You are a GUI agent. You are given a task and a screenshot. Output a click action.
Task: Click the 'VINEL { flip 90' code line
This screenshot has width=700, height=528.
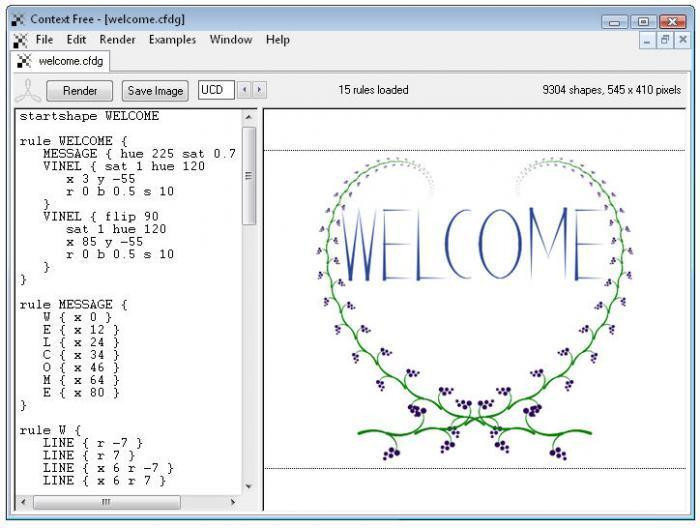tap(101, 217)
